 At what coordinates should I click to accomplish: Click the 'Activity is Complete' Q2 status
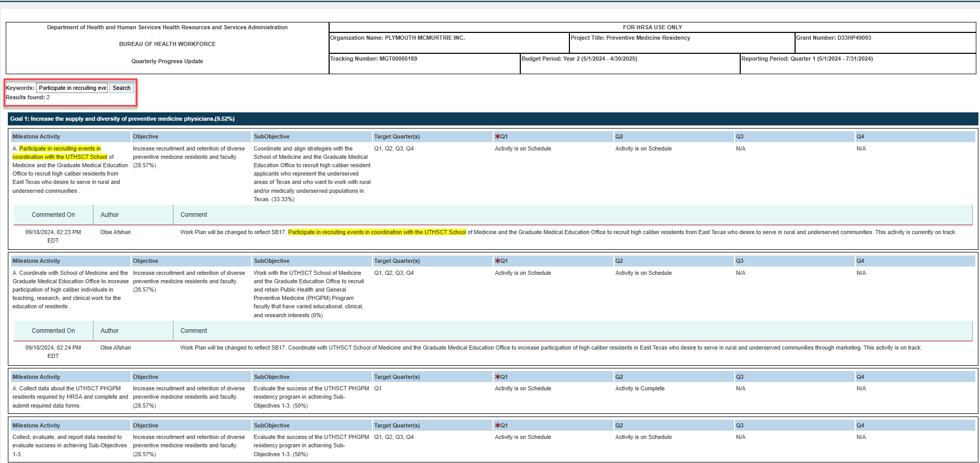640,388
